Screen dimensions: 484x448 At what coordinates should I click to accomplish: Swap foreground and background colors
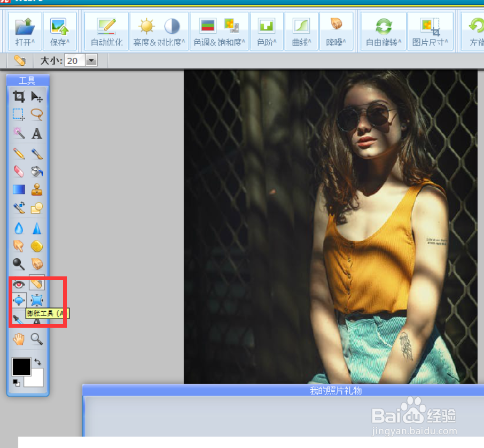pyautogui.click(x=37, y=361)
